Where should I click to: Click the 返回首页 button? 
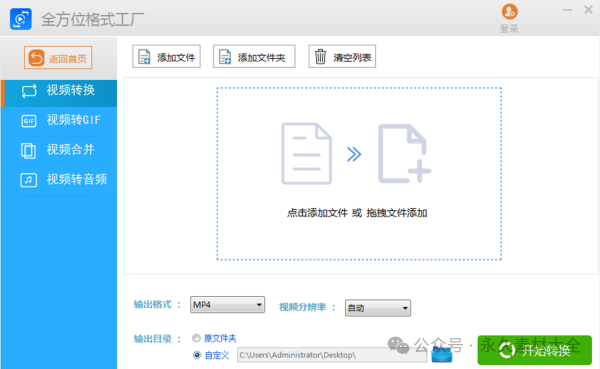click(x=58, y=58)
